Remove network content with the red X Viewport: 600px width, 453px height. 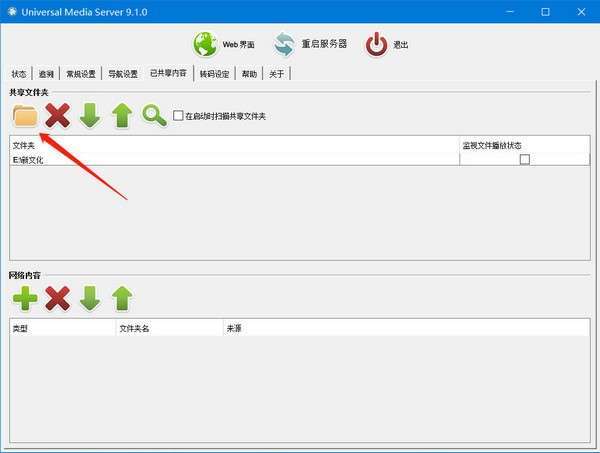[x=57, y=298]
